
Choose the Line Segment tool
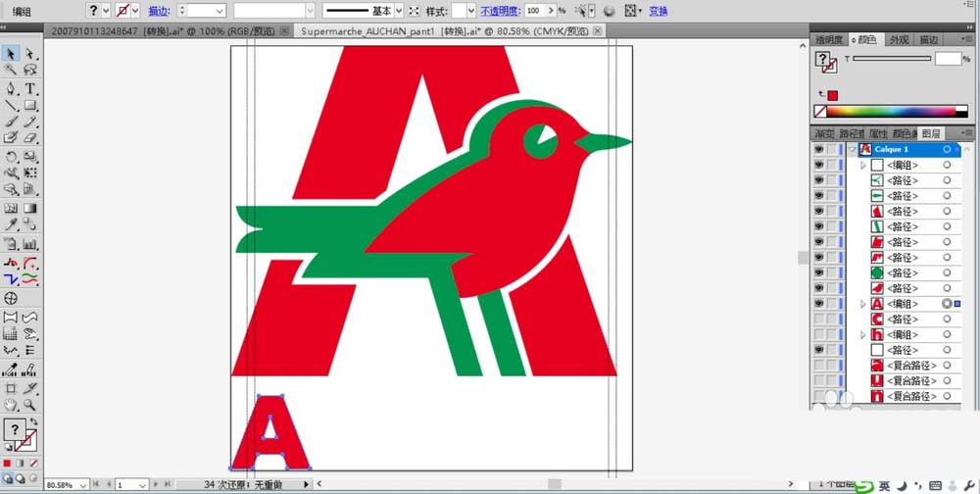click(x=11, y=105)
